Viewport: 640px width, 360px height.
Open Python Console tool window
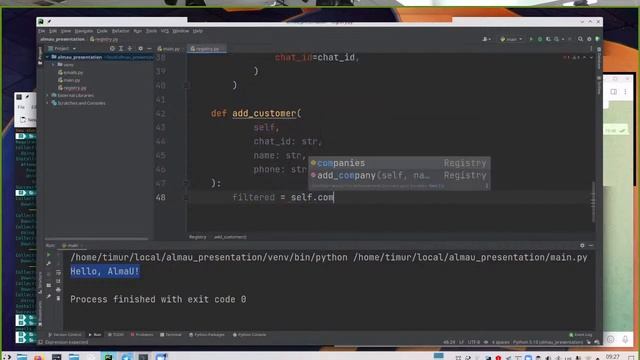tap(249, 335)
